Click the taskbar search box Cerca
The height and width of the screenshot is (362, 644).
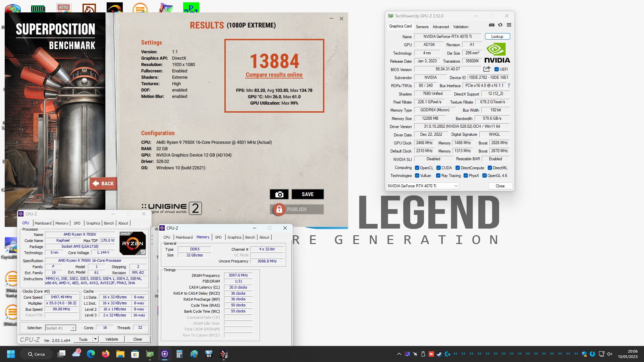coord(36,354)
